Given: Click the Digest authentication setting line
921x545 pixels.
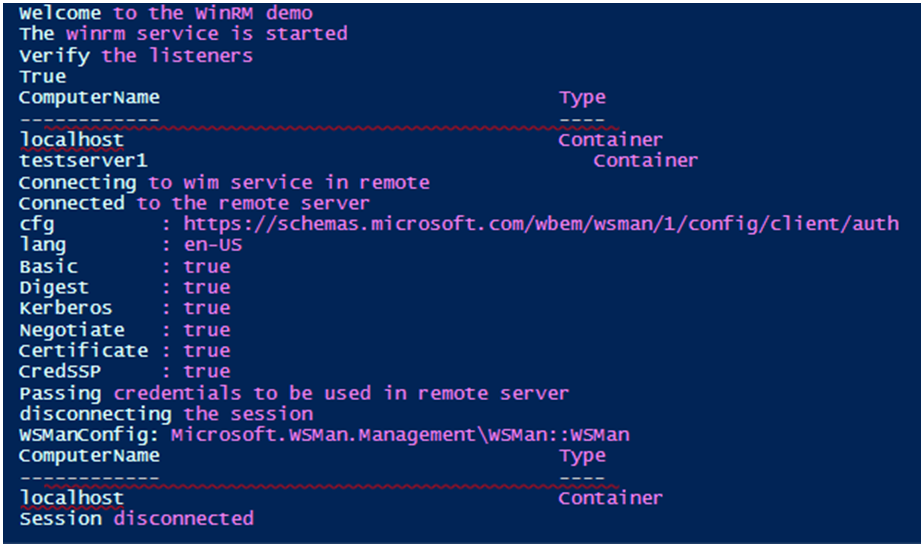Looking at the screenshot, I should 124,288.
